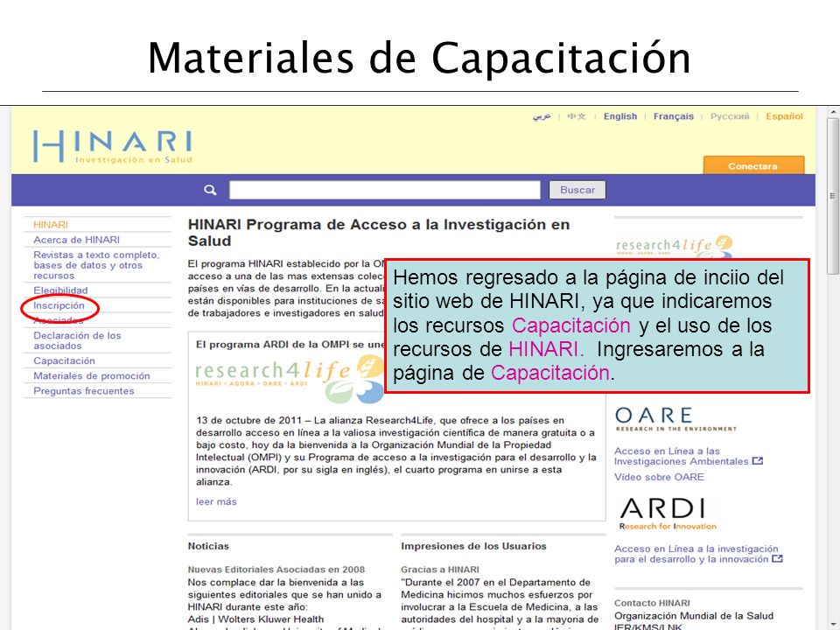Click the Gracias a HINARI heading
Screen dimensions: 840x630
coord(440,570)
